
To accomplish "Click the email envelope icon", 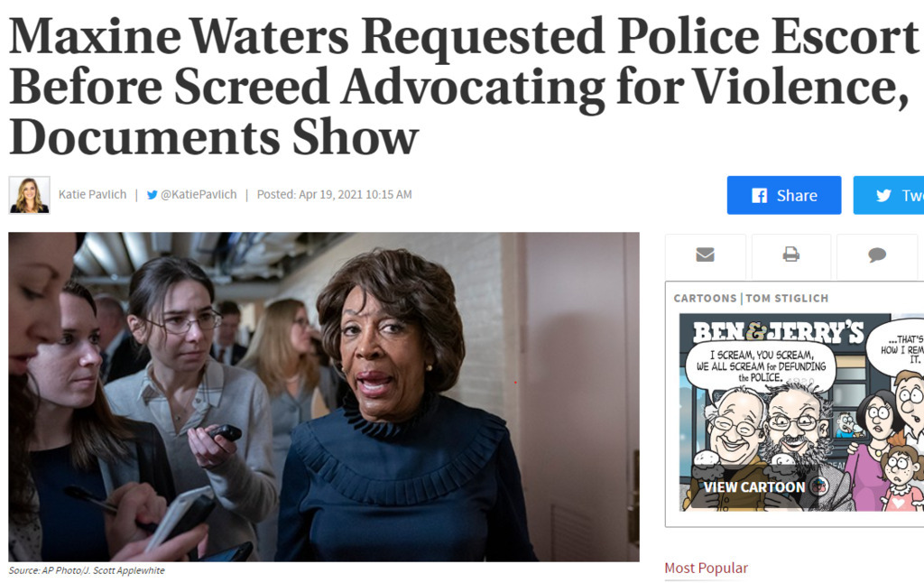I will pyautogui.click(x=705, y=254).
